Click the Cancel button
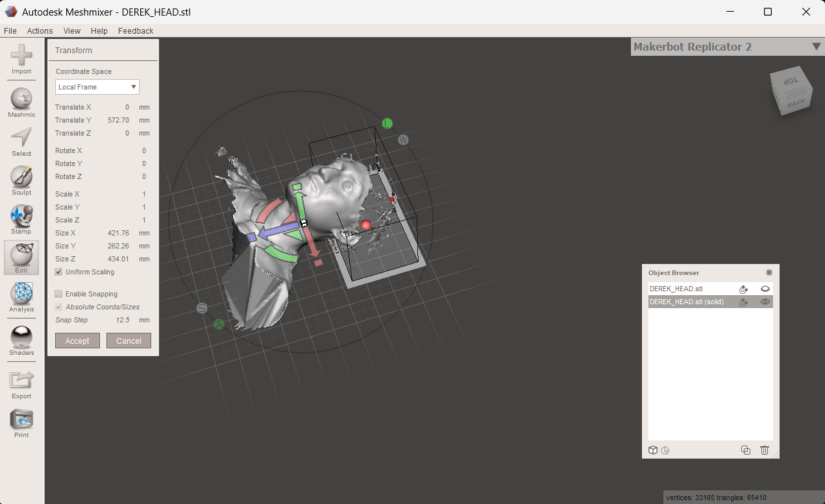The width and height of the screenshot is (825, 504). point(129,341)
